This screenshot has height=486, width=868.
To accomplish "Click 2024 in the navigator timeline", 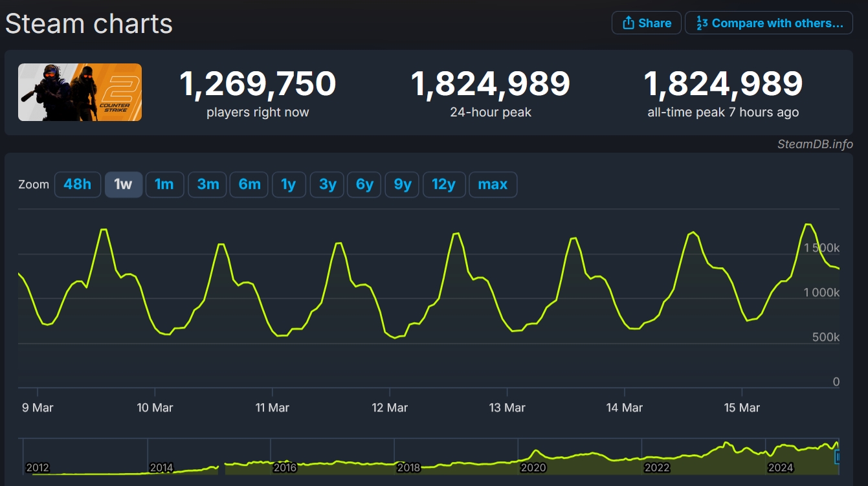I will (x=780, y=468).
